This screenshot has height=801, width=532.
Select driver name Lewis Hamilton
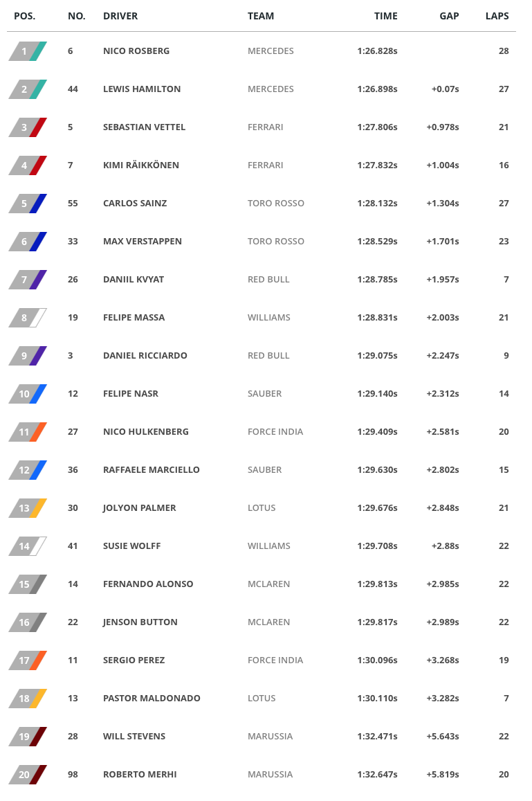pyautogui.click(x=142, y=89)
